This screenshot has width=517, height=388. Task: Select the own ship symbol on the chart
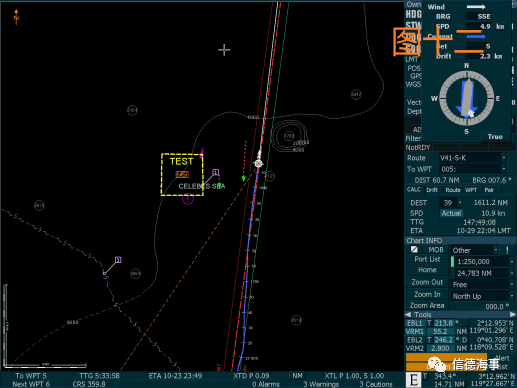click(x=258, y=163)
